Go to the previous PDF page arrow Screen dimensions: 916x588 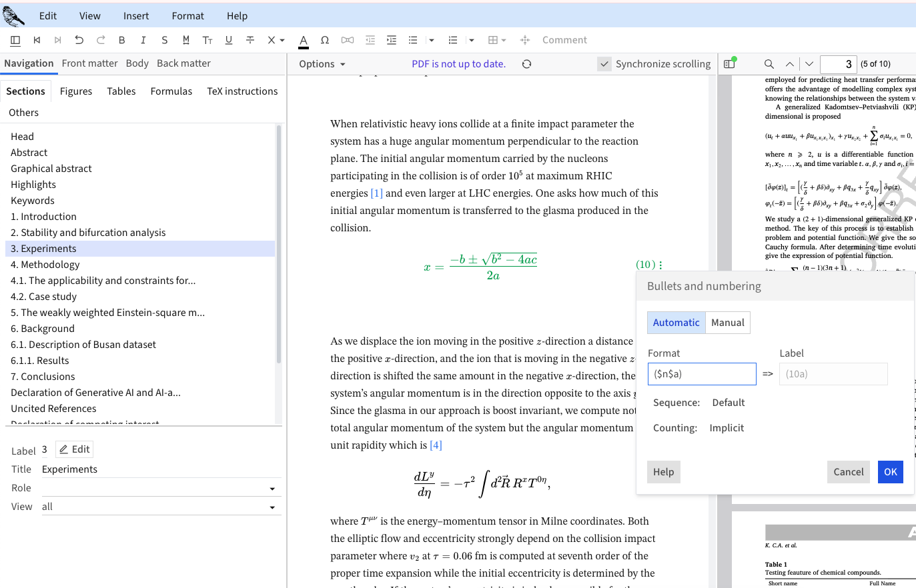[x=790, y=64]
